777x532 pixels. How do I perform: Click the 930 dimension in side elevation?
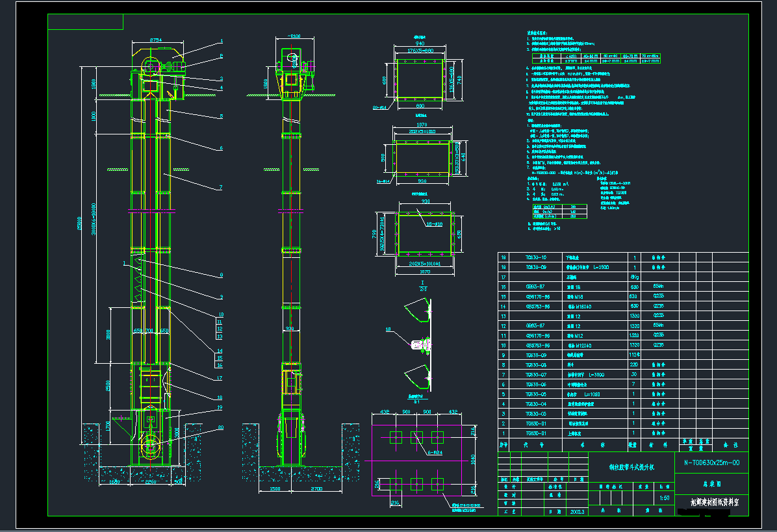click(x=288, y=329)
